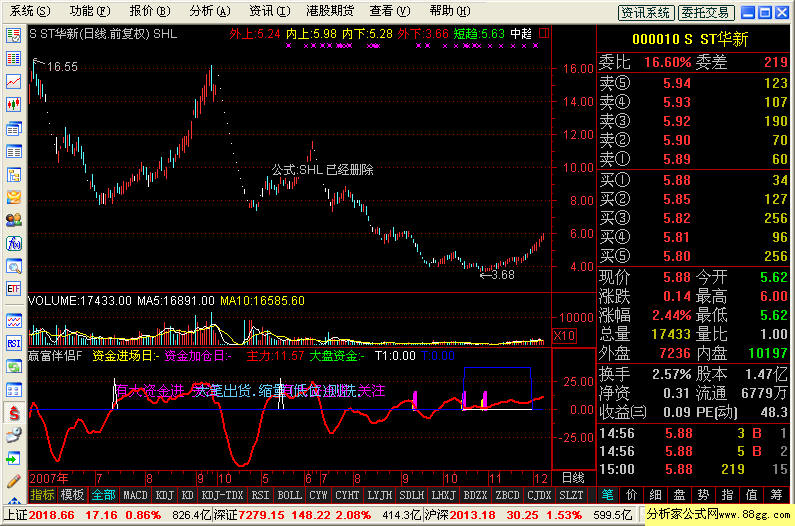Switch to the CYHT indicator tab

(347, 495)
